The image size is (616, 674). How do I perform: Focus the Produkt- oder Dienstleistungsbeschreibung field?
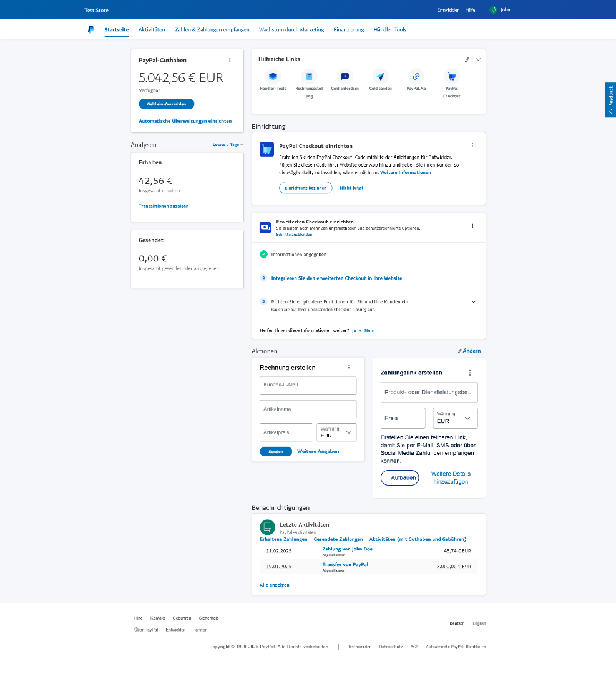pos(429,392)
